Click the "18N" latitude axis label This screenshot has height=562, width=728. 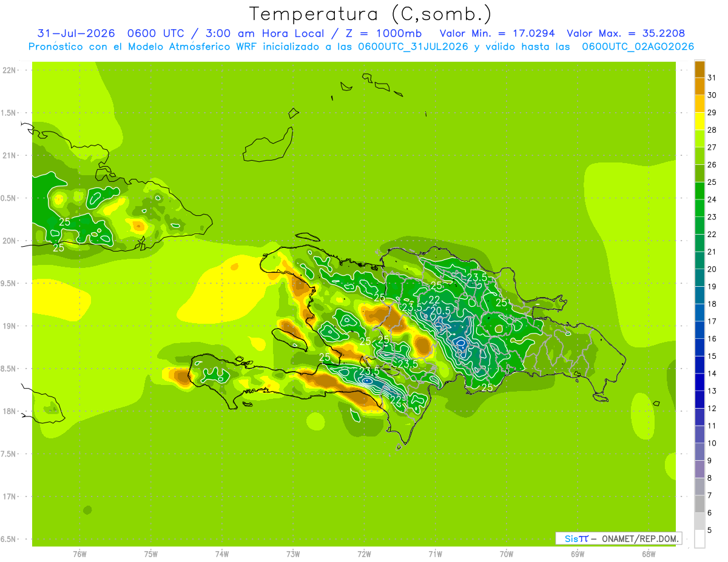click(x=10, y=411)
